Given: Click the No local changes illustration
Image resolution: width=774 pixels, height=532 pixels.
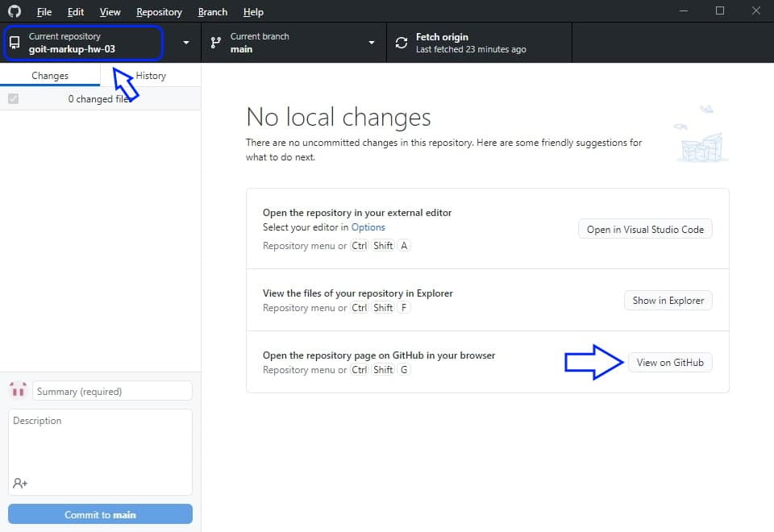Looking at the screenshot, I should [x=700, y=135].
